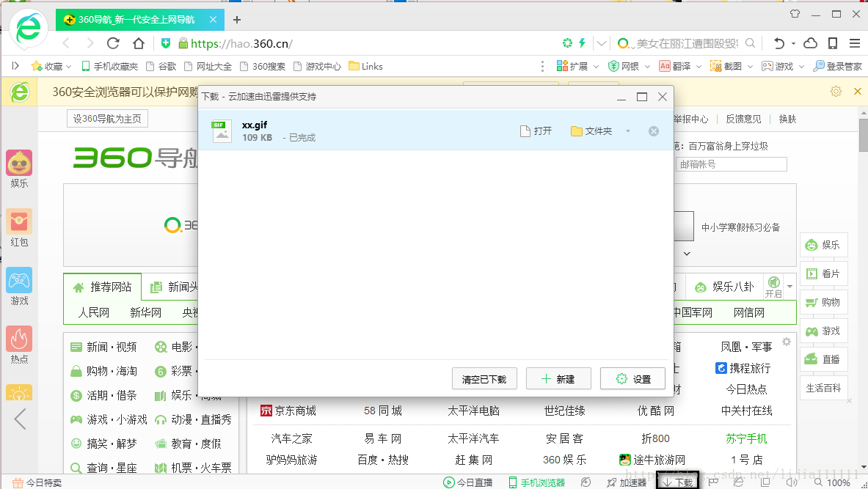
Task: Open the 文件夹 dropdown arrow for xx.gif
Action: click(628, 131)
